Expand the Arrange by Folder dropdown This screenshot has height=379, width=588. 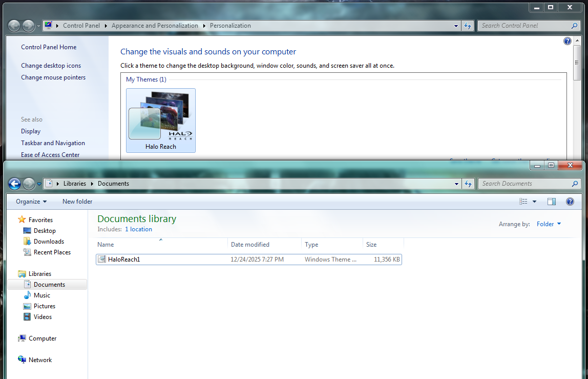point(549,224)
